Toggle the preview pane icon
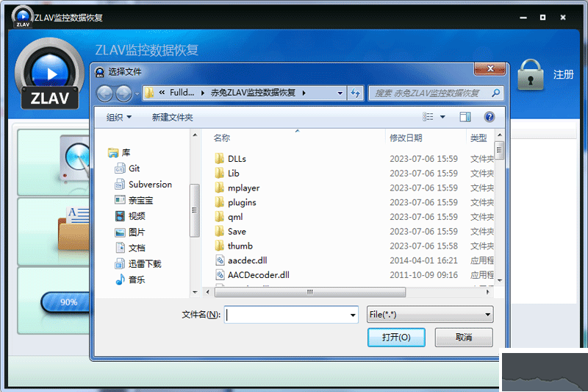The image size is (588, 392). point(465,117)
